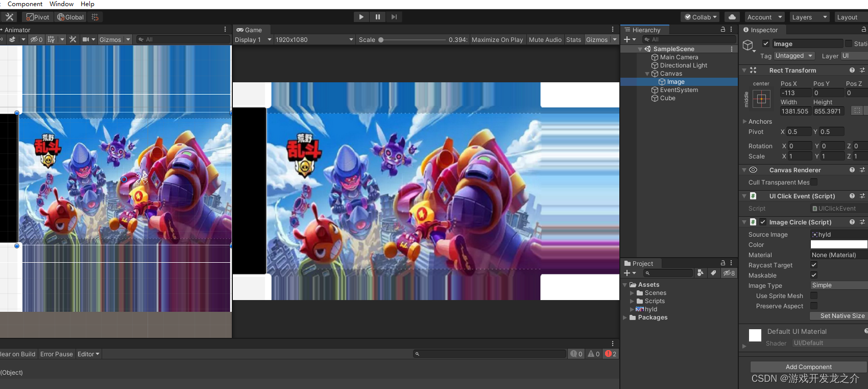
Task: Click the Pause button in the top toolbar
Action: point(377,17)
